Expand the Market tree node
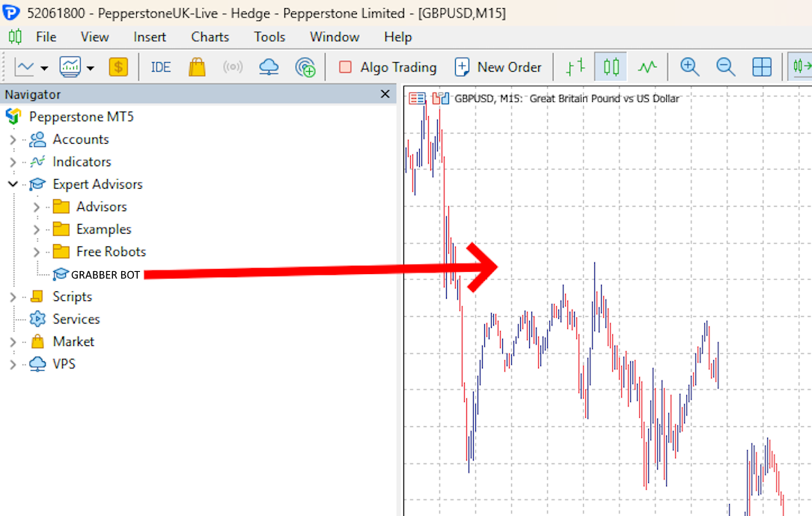 tap(13, 342)
